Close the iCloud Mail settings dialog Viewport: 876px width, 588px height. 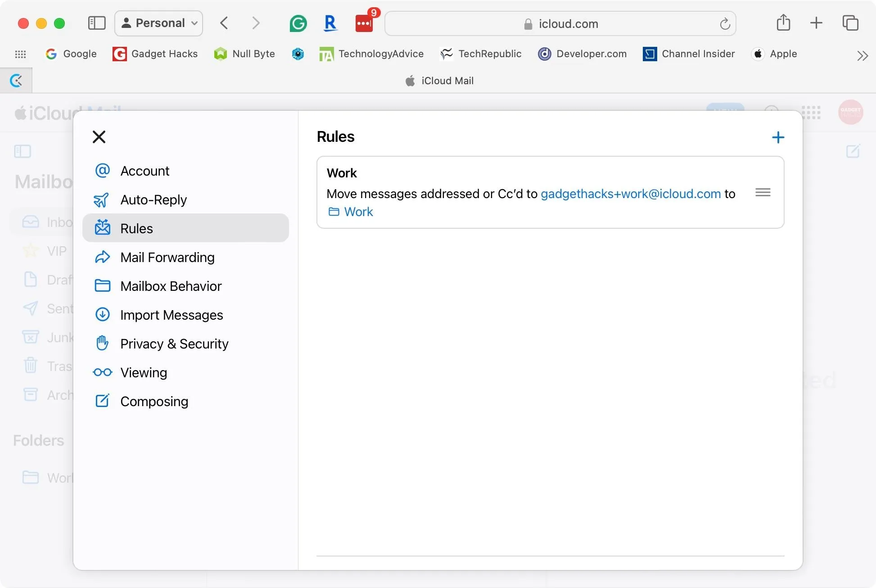click(x=99, y=137)
